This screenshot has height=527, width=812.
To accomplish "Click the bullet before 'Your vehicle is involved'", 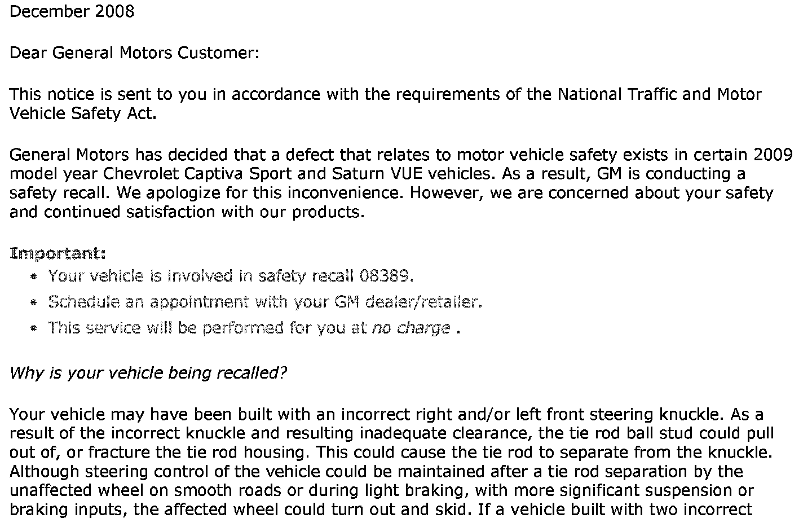I will pyautogui.click(x=34, y=276).
